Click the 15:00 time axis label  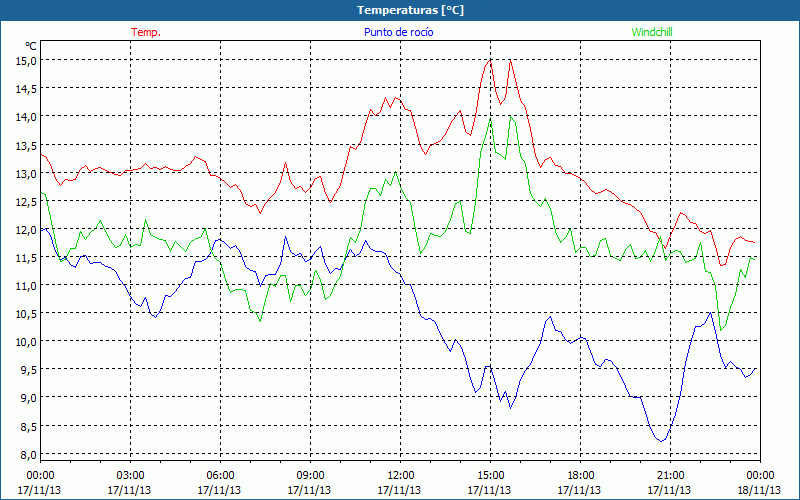490,476
